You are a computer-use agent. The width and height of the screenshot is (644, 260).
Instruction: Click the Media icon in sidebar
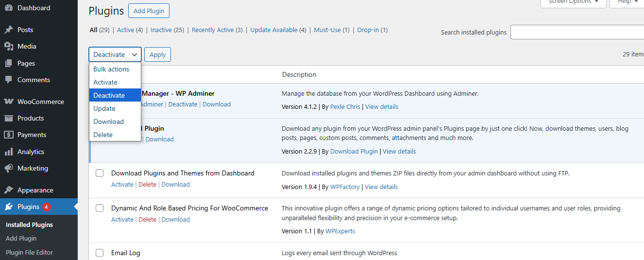click(9, 46)
